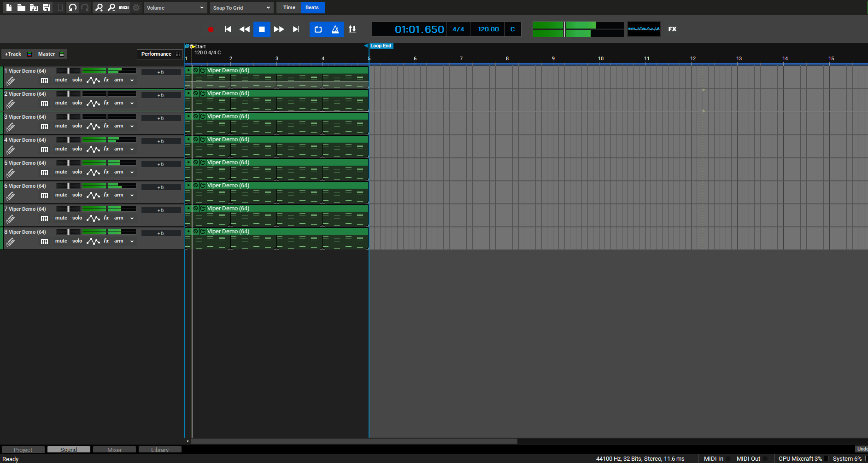This screenshot has width=868, height=463.
Task: Open the Library tab
Action: click(160, 450)
